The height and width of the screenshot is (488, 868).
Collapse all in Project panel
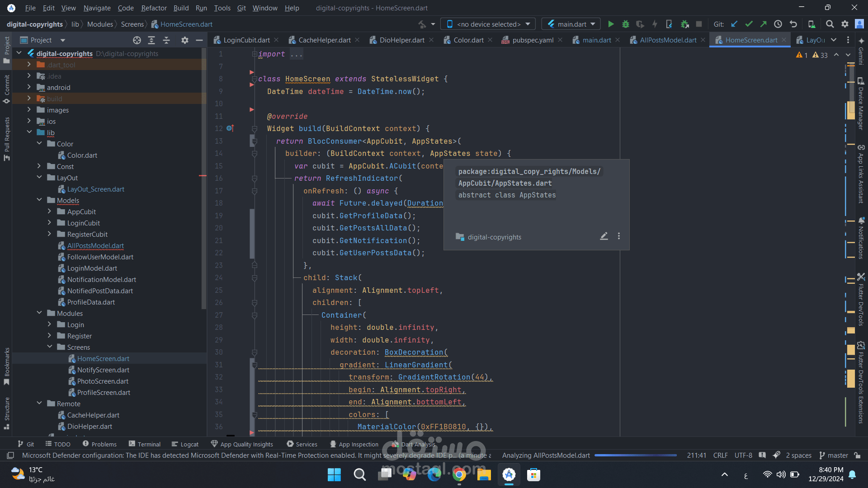(x=166, y=40)
